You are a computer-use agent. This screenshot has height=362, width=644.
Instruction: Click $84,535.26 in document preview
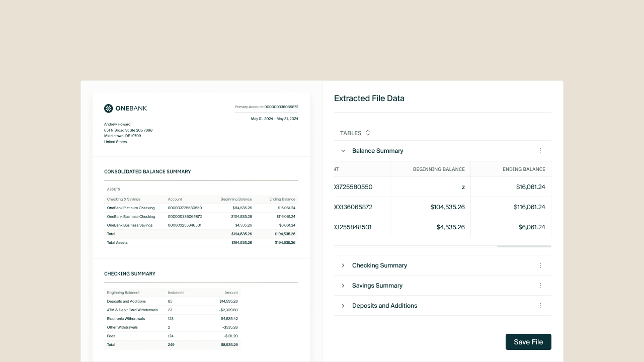(x=242, y=208)
